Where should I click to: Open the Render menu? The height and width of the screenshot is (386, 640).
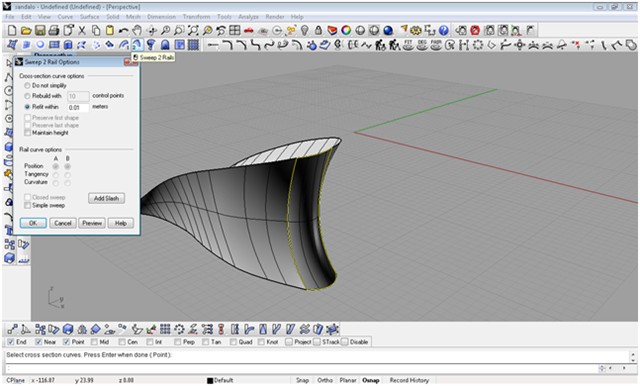275,17
